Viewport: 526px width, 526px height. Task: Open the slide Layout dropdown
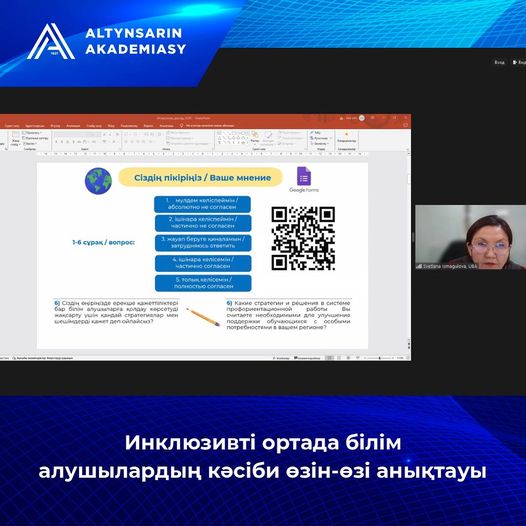tap(32, 133)
